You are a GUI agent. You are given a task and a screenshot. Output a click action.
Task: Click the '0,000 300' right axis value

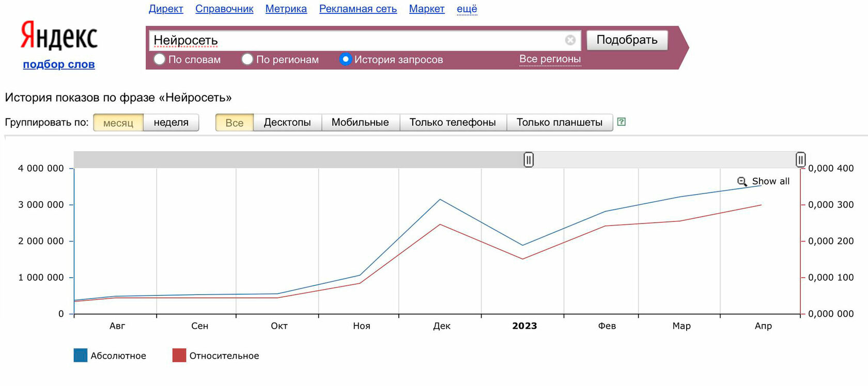coord(831,205)
